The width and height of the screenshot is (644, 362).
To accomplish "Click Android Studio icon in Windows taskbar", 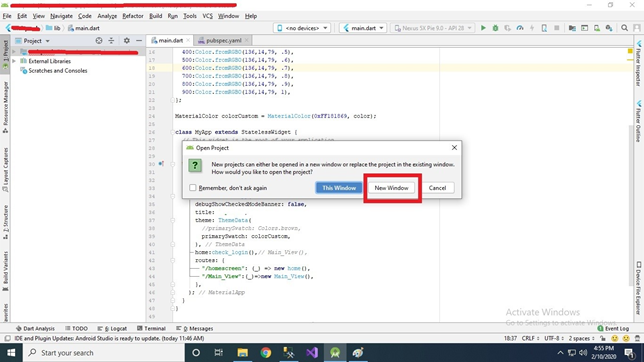I will pos(335,353).
